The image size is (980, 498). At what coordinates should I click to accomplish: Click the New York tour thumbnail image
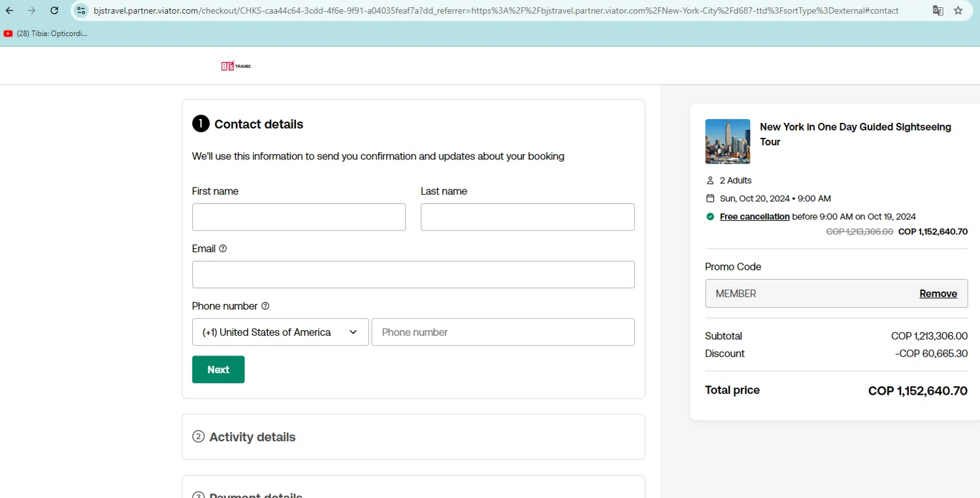click(728, 141)
